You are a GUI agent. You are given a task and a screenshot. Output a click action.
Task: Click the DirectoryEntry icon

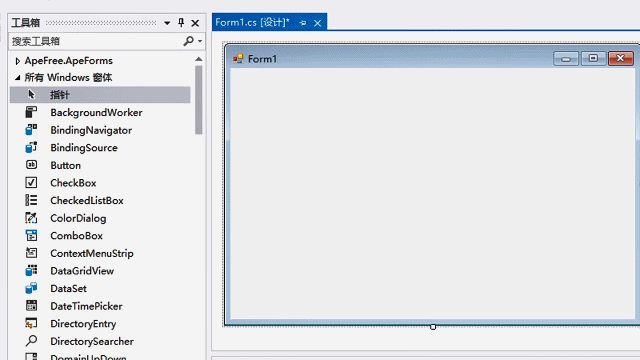(31, 323)
